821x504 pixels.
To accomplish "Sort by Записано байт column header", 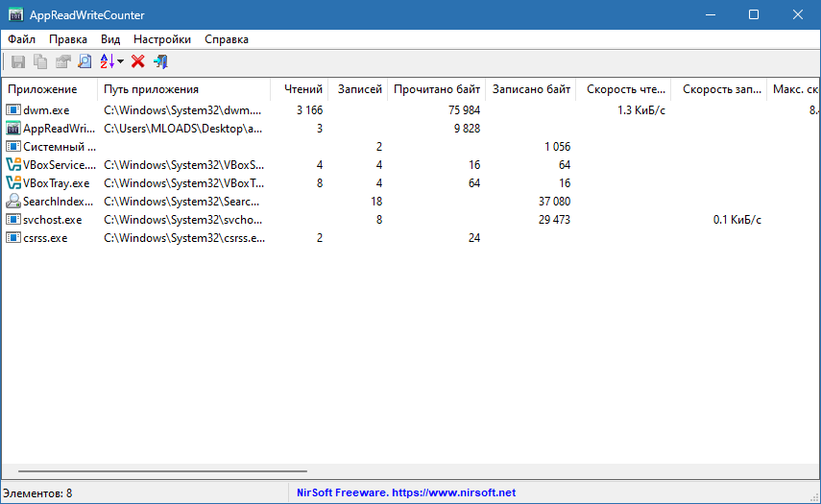I will (531, 89).
